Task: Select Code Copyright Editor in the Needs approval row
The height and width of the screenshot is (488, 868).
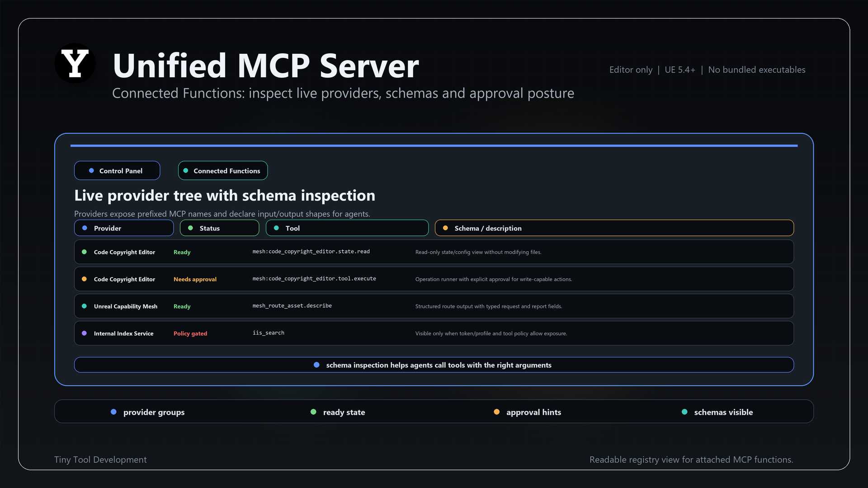Action: (x=124, y=279)
